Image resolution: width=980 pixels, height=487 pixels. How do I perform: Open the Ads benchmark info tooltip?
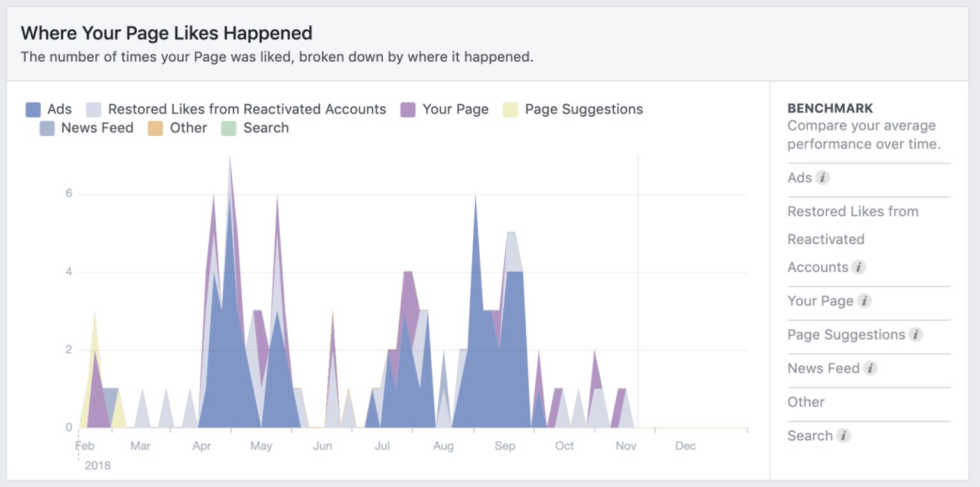824,178
